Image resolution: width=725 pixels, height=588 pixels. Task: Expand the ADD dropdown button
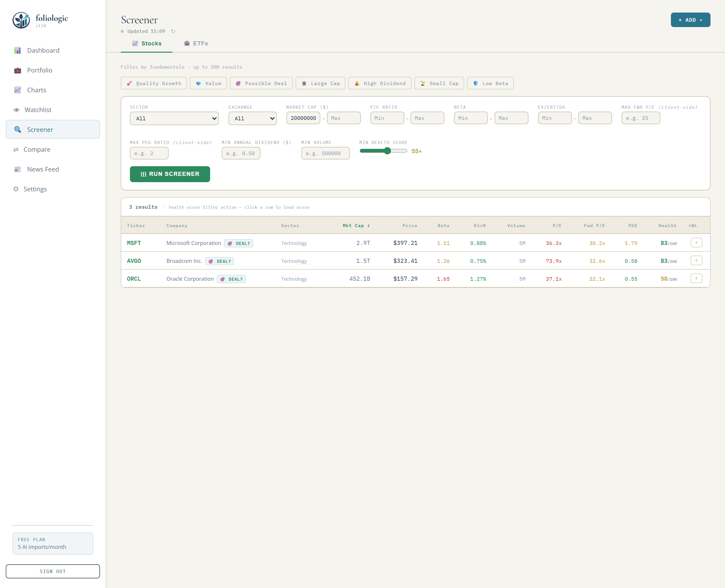[x=690, y=20]
